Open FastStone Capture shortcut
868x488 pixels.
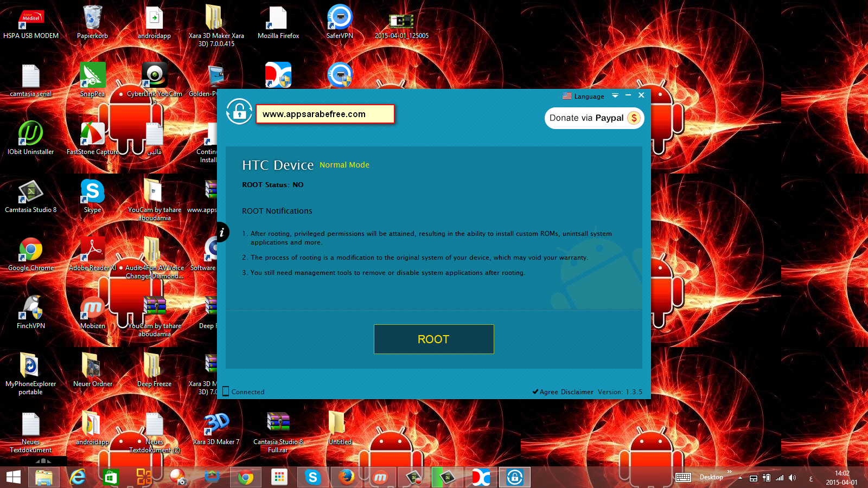[x=92, y=138]
